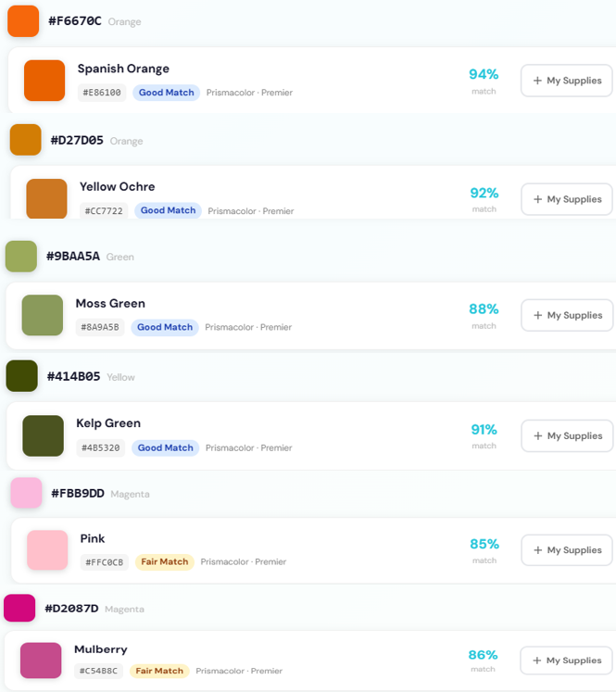Click the #F6670C orange source swatch

coord(23,21)
